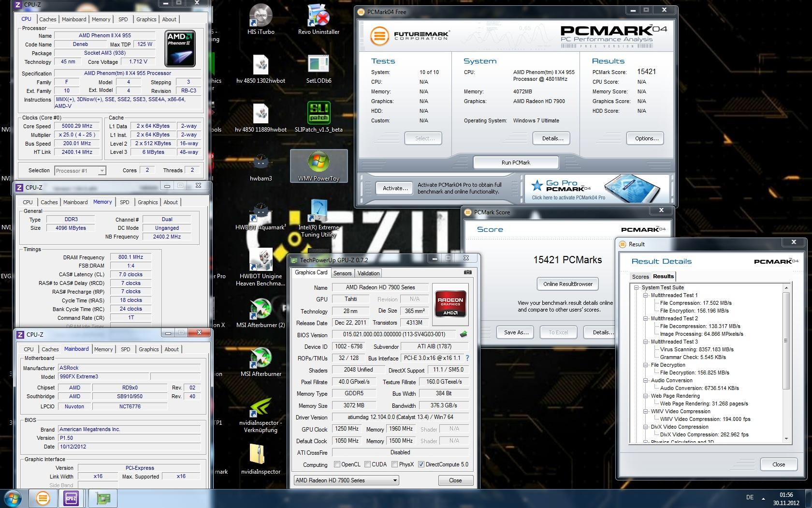This screenshot has height=508, width=812.
Task: Open hv 4850 1302hwbot file icon
Action: tap(261, 69)
